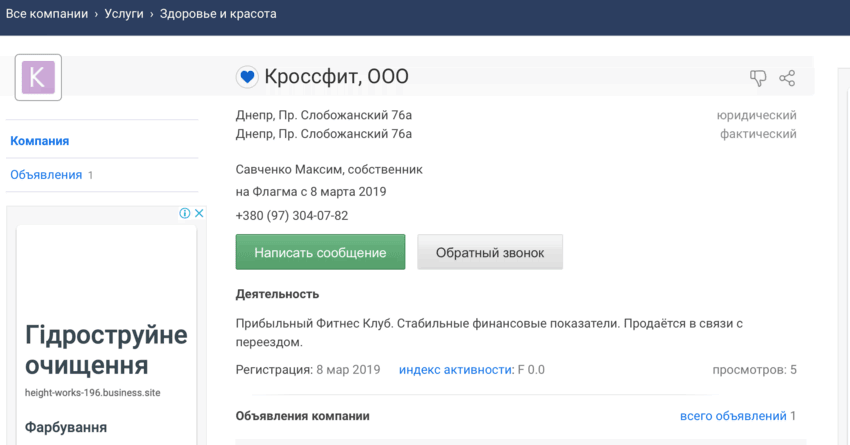
Task: Click Написать сообщение button
Action: pyautogui.click(x=320, y=252)
